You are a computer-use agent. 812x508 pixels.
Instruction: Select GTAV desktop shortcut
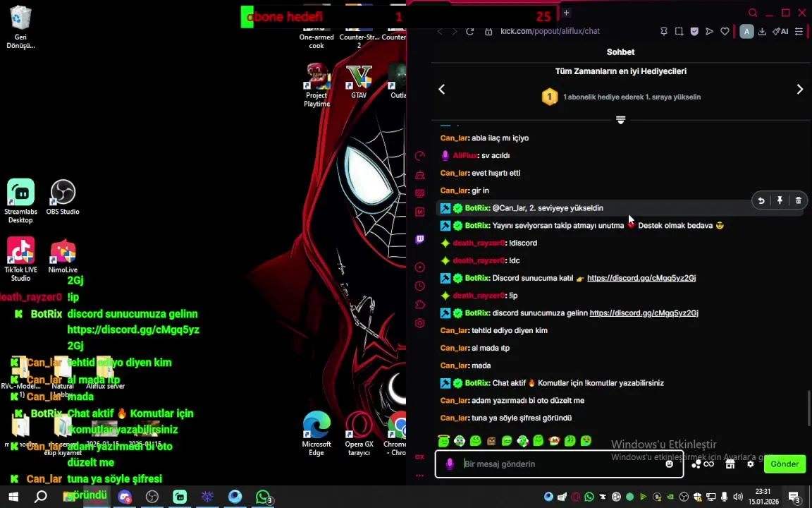tap(359, 82)
